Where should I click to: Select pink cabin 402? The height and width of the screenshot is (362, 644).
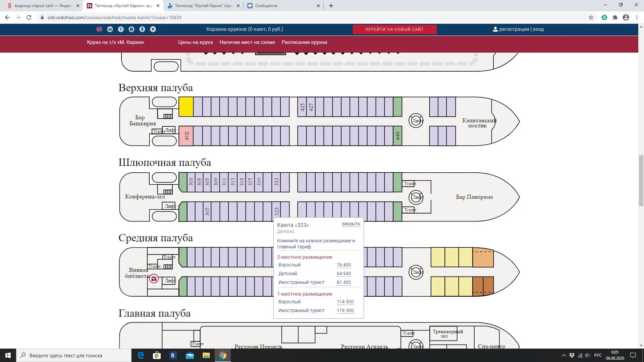pyautogui.click(x=186, y=136)
